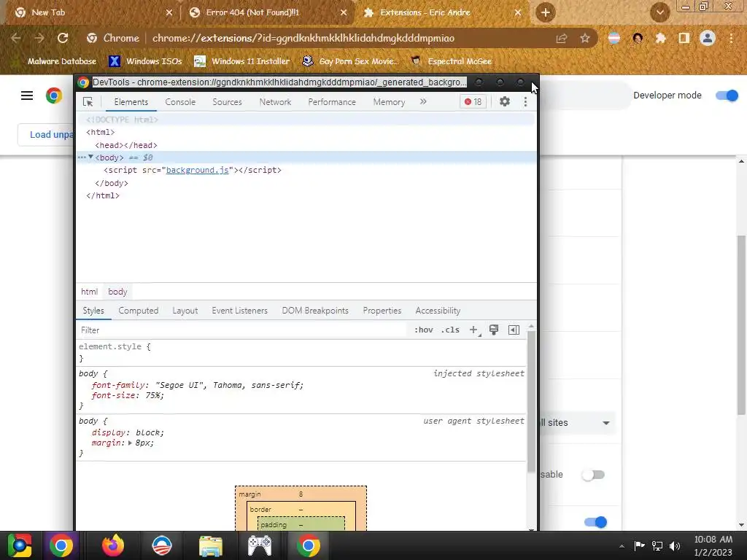Click the Styles pane vertical scrollbar
The height and width of the screenshot is (560, 747).
(x=531, y=401)
